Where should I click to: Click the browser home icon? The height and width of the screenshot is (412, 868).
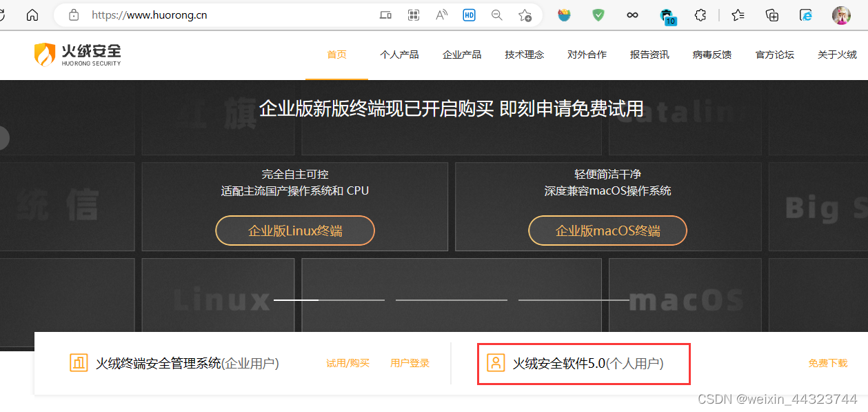[32, 14]
